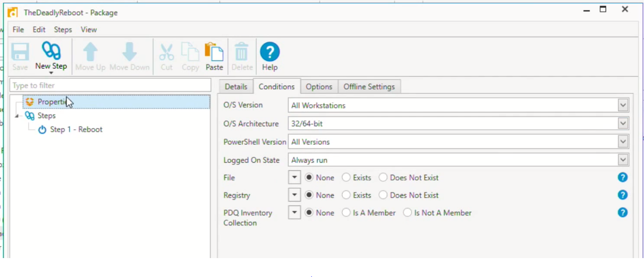
Task: Select Is Not A Member radio button
Action: pyautogui.click(x=407, y=213)
